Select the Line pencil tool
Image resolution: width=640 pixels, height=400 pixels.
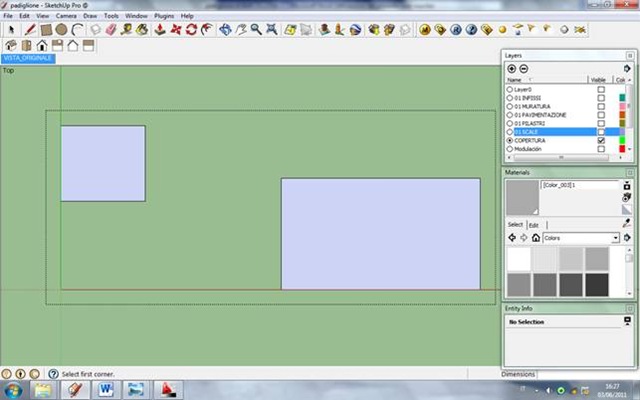tap(29, 30)
